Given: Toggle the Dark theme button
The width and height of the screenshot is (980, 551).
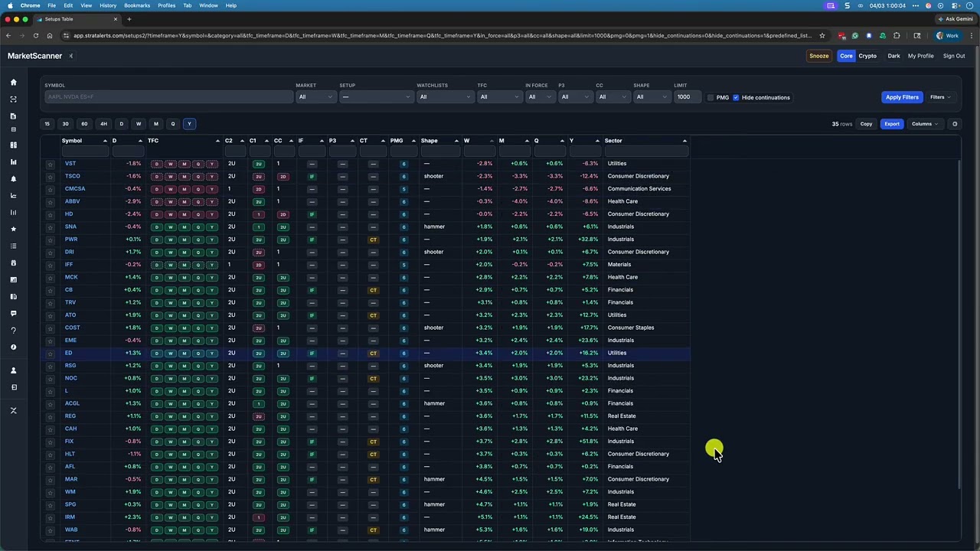Looking at the screenshot, I should tap(893, 56).
